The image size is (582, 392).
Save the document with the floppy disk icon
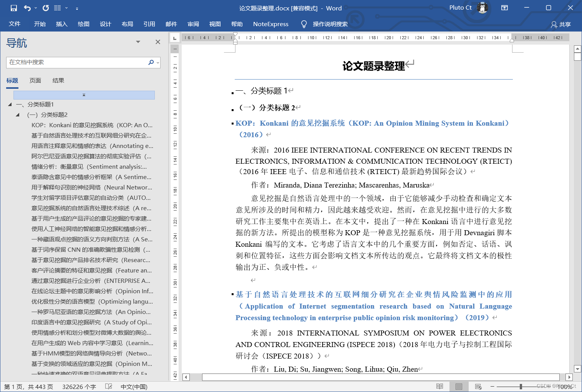pos(14,8)
